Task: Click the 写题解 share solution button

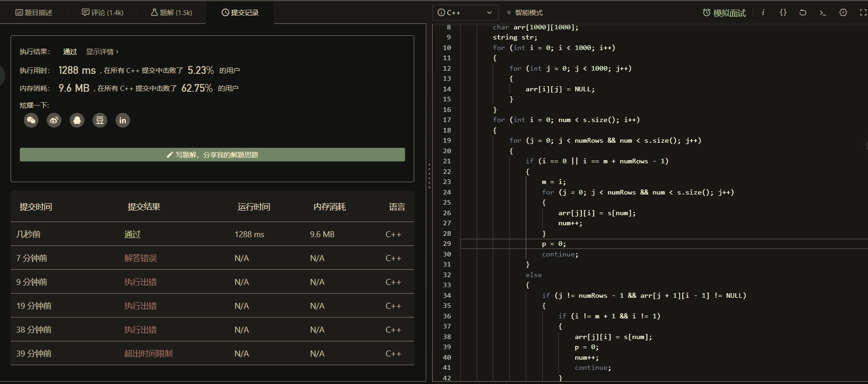Action: point(212,155)
